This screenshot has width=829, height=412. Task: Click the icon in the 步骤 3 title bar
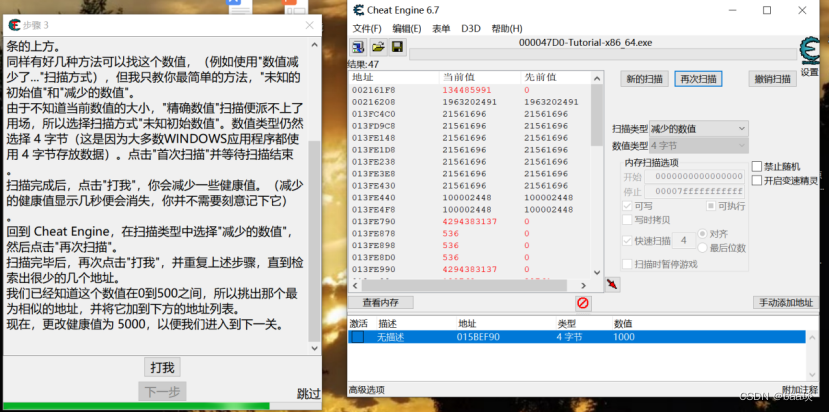pyautogui.click(x=14, y=25)
